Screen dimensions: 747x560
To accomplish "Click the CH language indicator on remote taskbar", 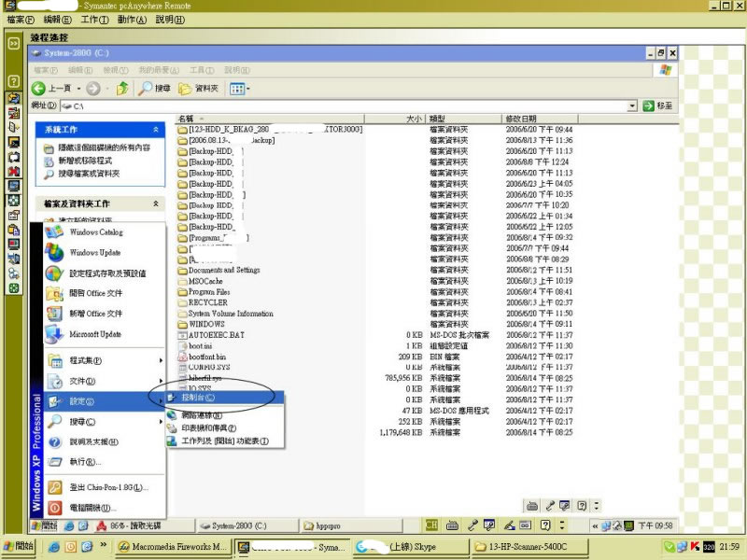I will pos(431,525).
